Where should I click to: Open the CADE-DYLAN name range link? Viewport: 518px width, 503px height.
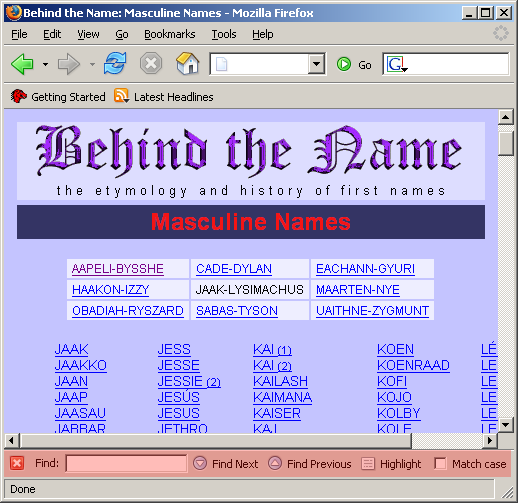coord(234,269)
